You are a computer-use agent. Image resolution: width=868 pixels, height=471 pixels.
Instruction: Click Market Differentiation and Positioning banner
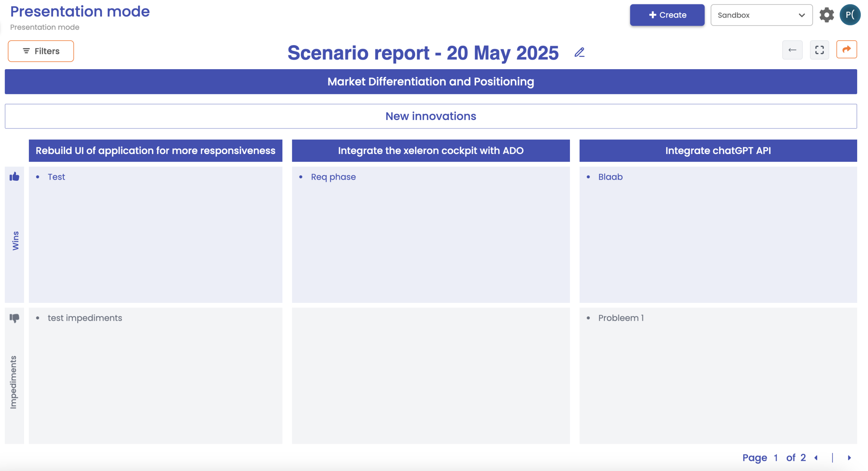tap(431, 82)
